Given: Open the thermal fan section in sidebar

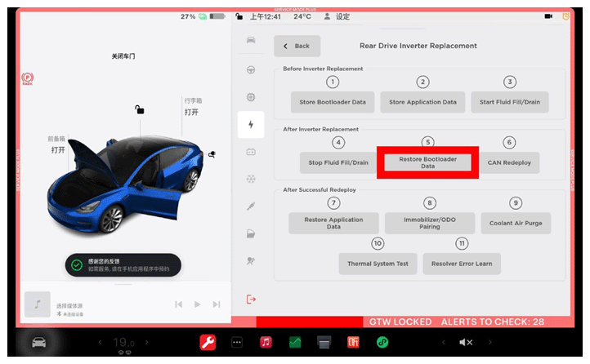Looking at the screenshot, I should coord(251,179).
